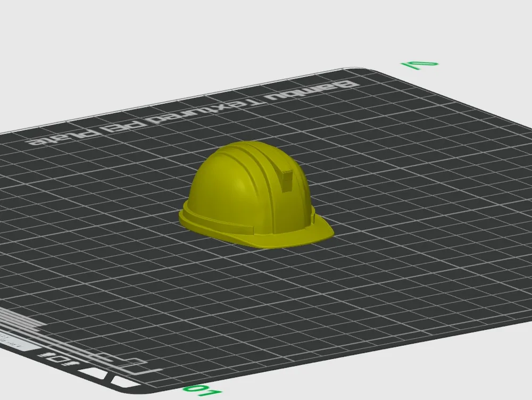Click the plate number label 01
This screenshot has width=532, height=400.
click(202, 391)
